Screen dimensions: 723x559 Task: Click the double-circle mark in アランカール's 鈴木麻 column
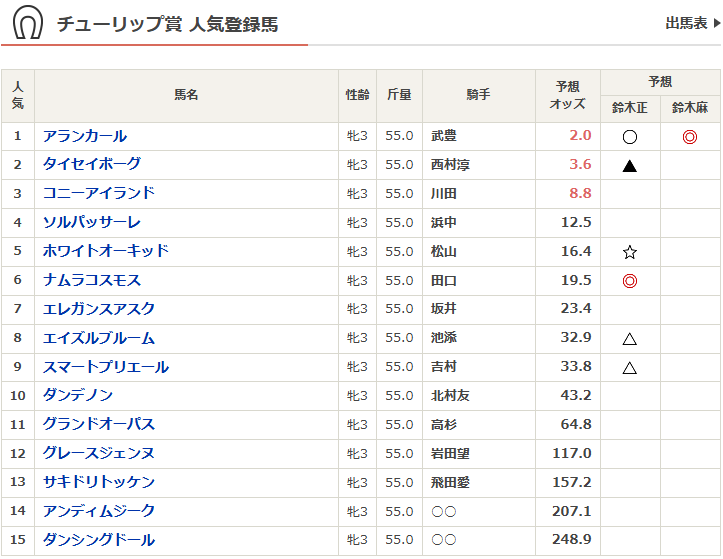(x=689, y=136)
